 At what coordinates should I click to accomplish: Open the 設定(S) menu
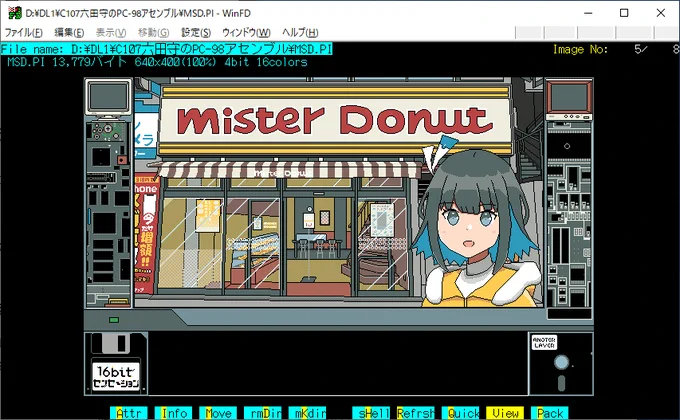196,33
